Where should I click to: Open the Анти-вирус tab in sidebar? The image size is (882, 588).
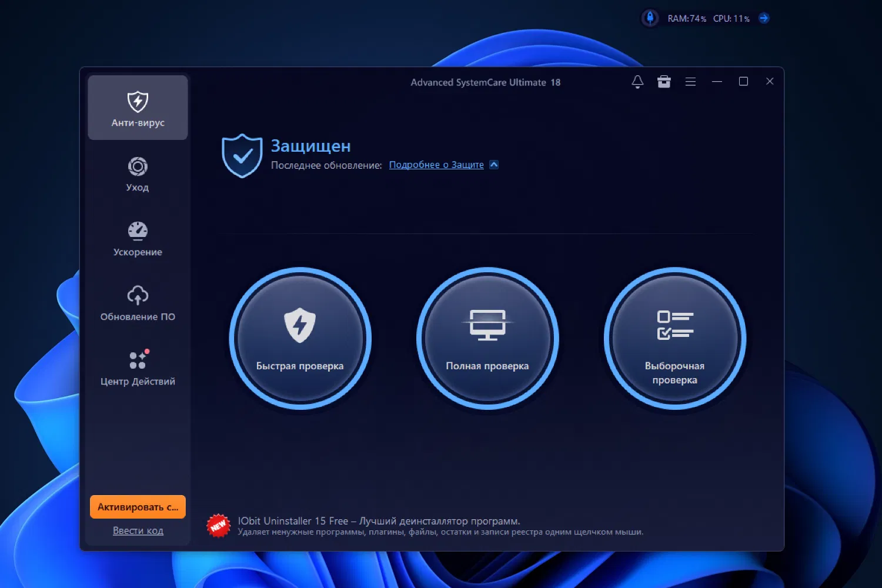click(138, 108)
